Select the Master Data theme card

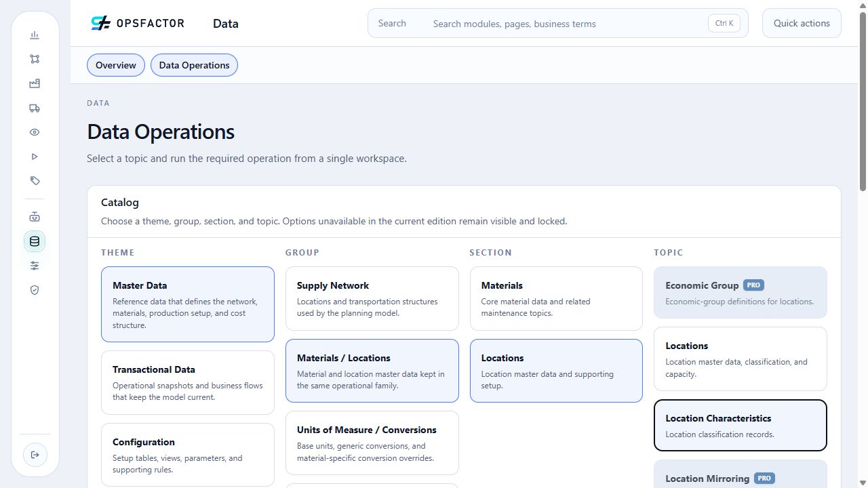(188, 304)
